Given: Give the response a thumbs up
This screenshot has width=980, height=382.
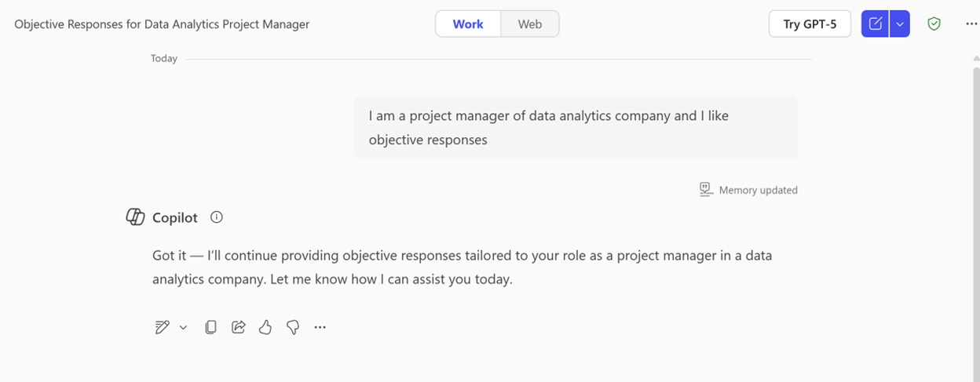Looking at the screenshot, I should [x=265, y=327].
